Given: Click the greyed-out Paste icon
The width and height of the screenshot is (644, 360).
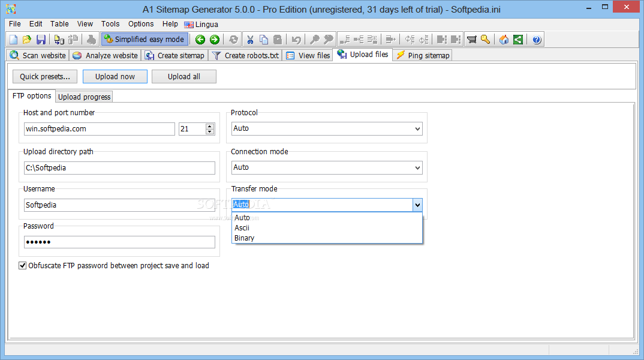Looking at the screenshot, I should click(278, 40).
